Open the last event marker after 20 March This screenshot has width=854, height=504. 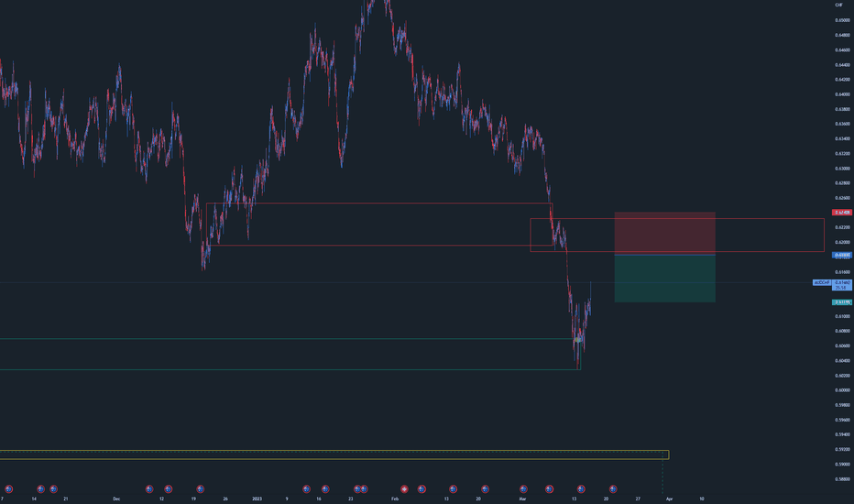pos(613,489)
